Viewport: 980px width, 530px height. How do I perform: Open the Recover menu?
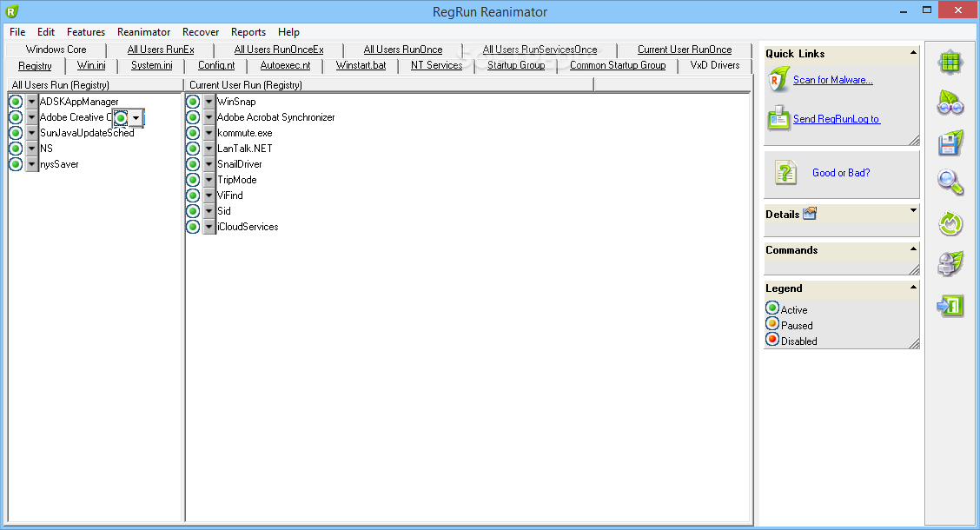[x=201, y=32]
